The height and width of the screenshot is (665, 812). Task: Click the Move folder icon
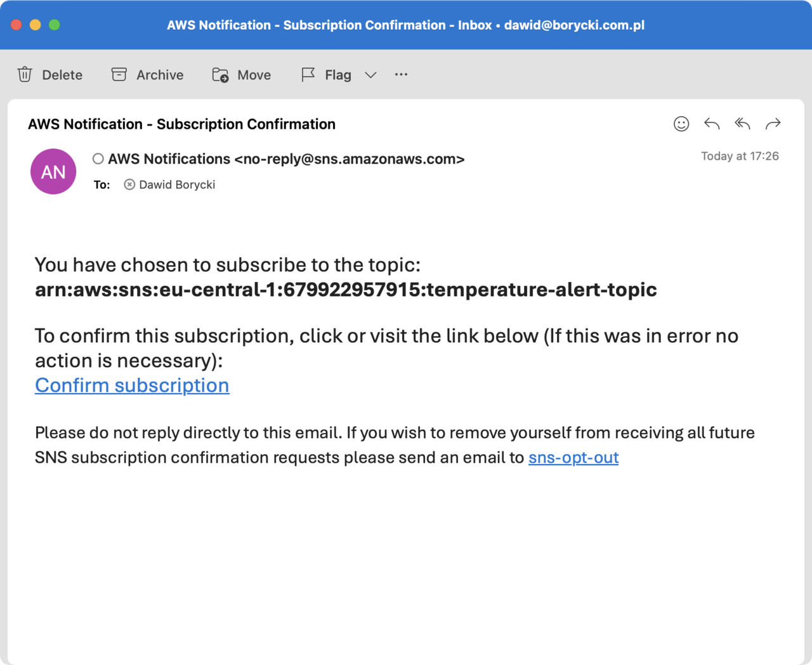click(x=220, y=75)
